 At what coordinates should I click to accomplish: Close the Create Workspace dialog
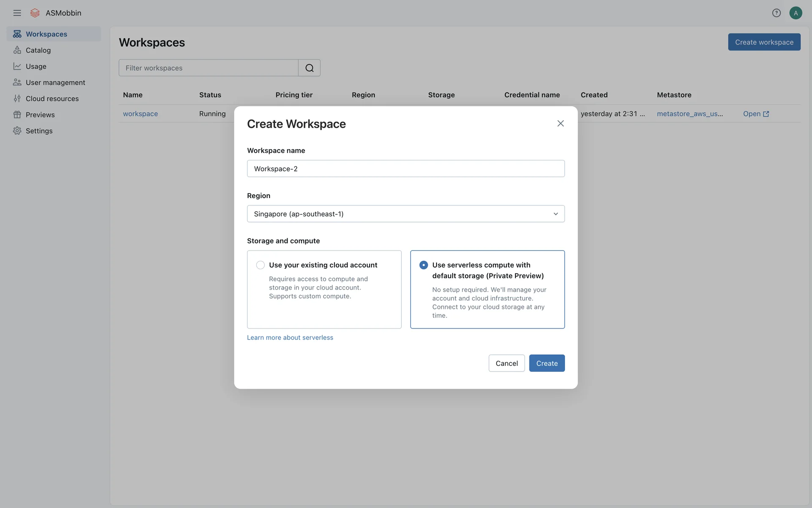coord(560,123)
